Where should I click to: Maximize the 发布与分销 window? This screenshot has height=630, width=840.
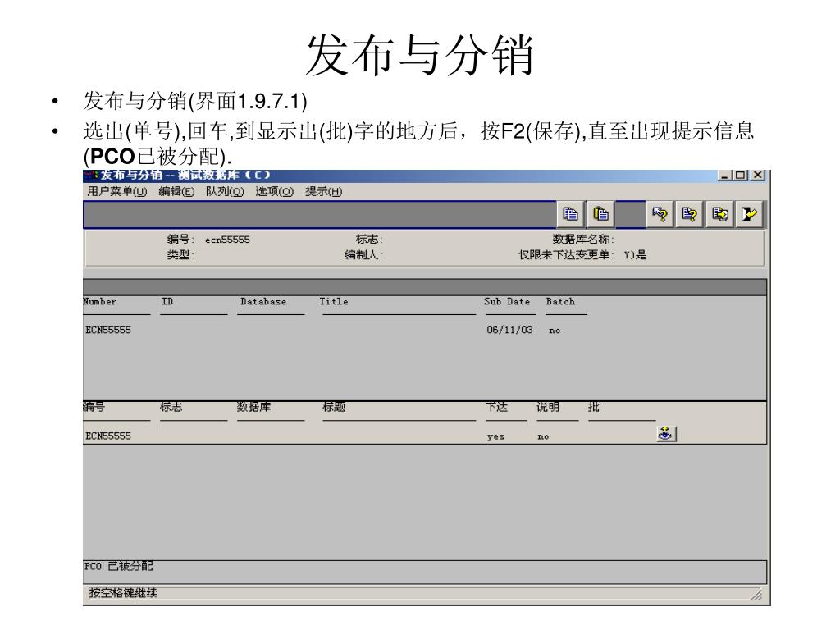(741, 176)
